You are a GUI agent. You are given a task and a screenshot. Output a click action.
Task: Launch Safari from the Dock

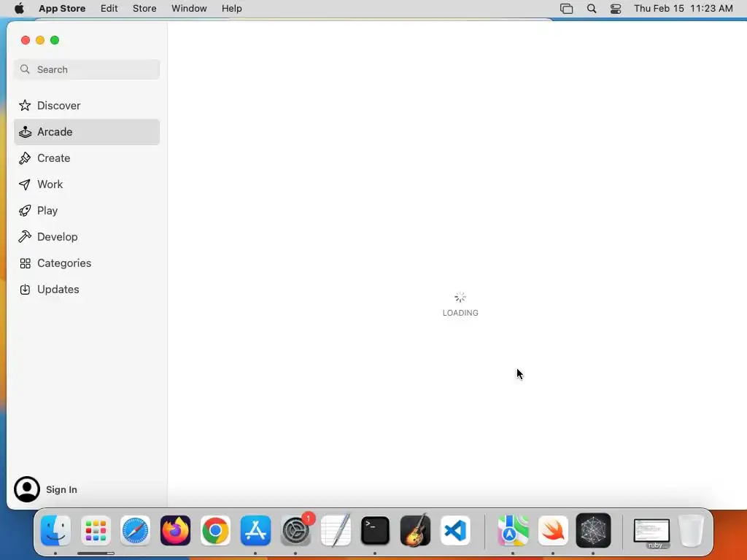[135, 531]
